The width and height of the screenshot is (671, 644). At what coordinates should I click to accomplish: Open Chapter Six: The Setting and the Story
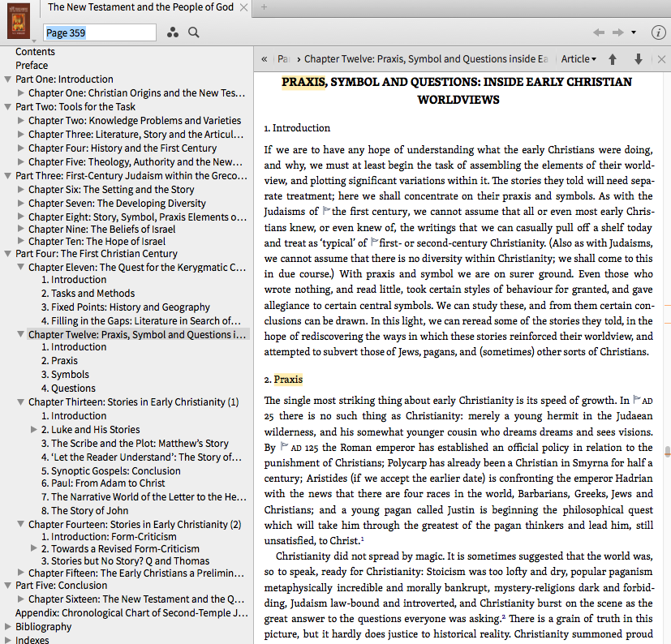coord(111,189)
